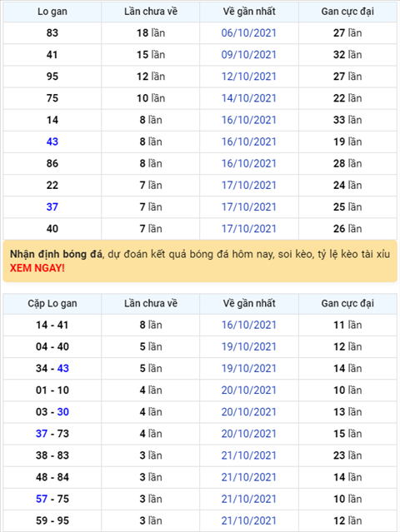Image resolution: width=400 pixels, height=532 pixels.
Task: Click the 21/10/2021 date for pair 38 - 83
Action: [249, 455]
